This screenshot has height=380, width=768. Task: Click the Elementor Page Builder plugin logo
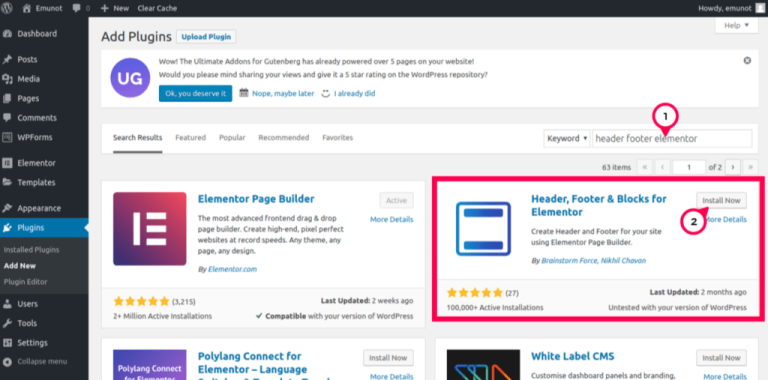[149, 229]
